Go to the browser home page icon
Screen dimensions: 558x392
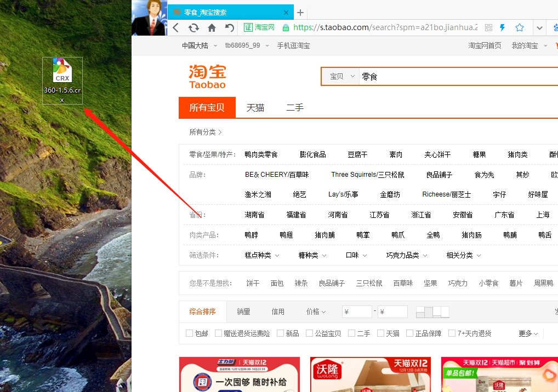212,27
